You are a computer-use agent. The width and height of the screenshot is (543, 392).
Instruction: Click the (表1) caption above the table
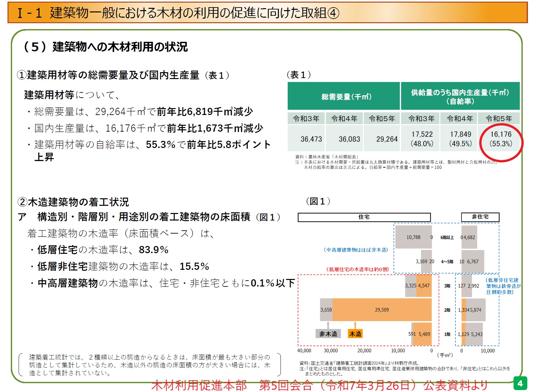pos(299,75)
